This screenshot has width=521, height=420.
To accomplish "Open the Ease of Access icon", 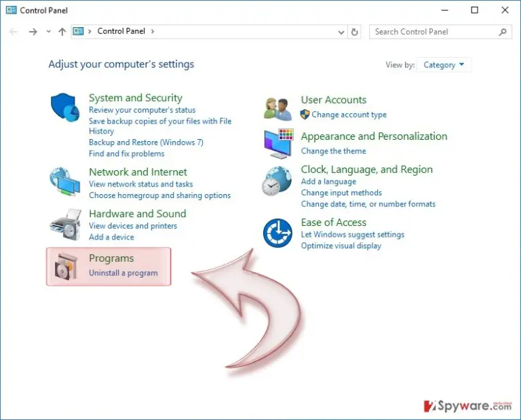I will pyautogui.click(x=277, y=233).
